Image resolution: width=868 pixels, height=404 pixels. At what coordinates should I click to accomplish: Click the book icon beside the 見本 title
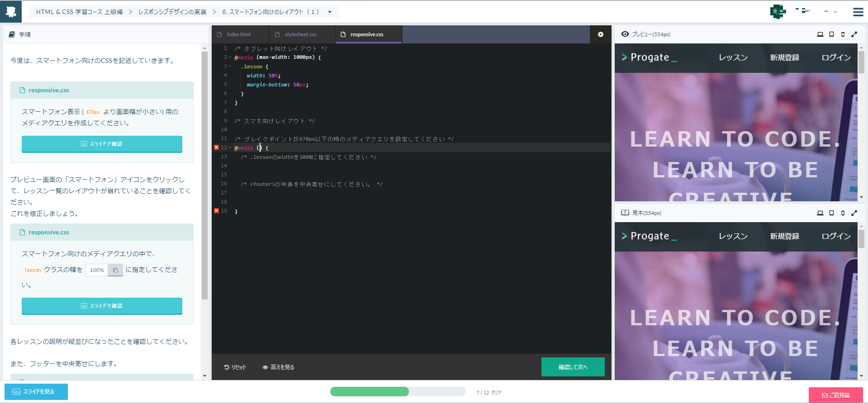pyautogui.click(x=625, y=213)
